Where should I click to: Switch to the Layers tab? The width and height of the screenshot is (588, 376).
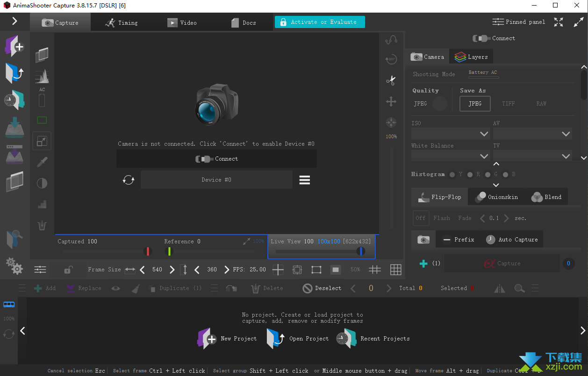tap(471, 57)
